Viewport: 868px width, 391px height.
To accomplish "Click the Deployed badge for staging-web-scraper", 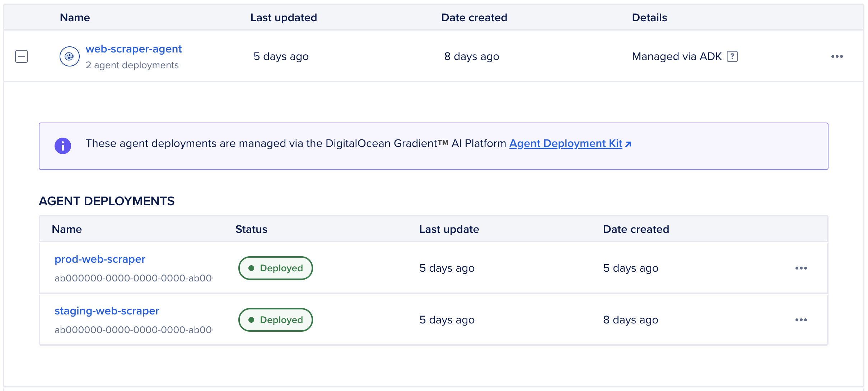I will click(x=276, y=319).
